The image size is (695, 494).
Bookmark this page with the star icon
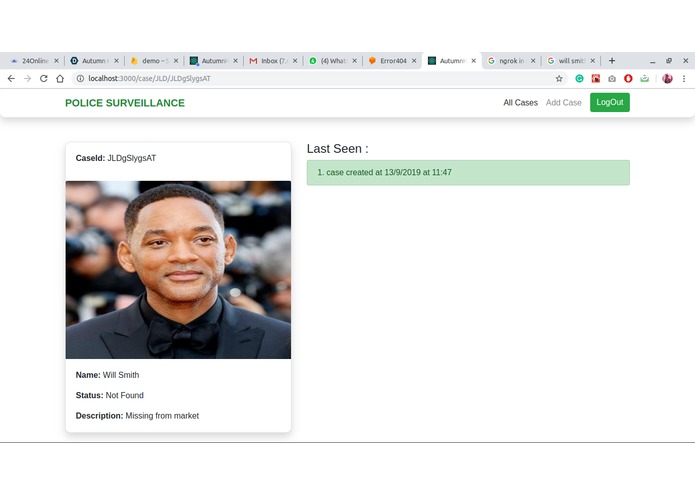[559, 78]
